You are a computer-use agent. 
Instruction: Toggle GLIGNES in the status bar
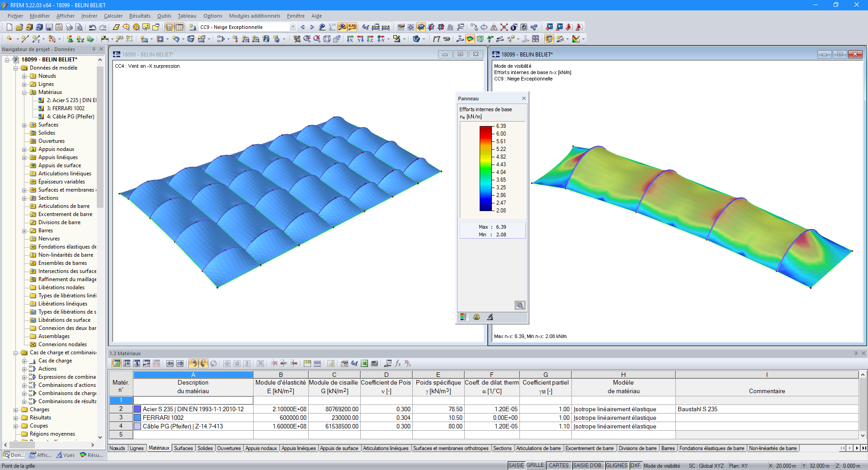(x=617, y=465)
